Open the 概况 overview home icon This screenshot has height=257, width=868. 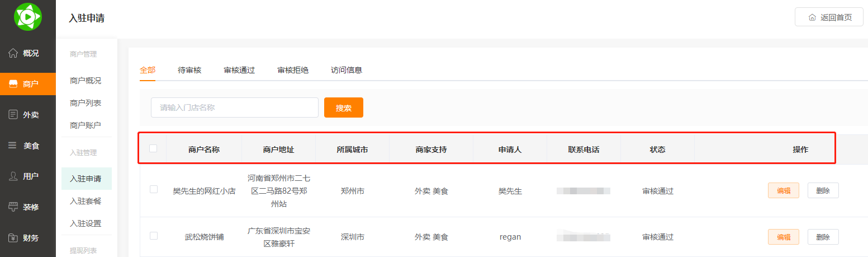click(x=13, y=53)
